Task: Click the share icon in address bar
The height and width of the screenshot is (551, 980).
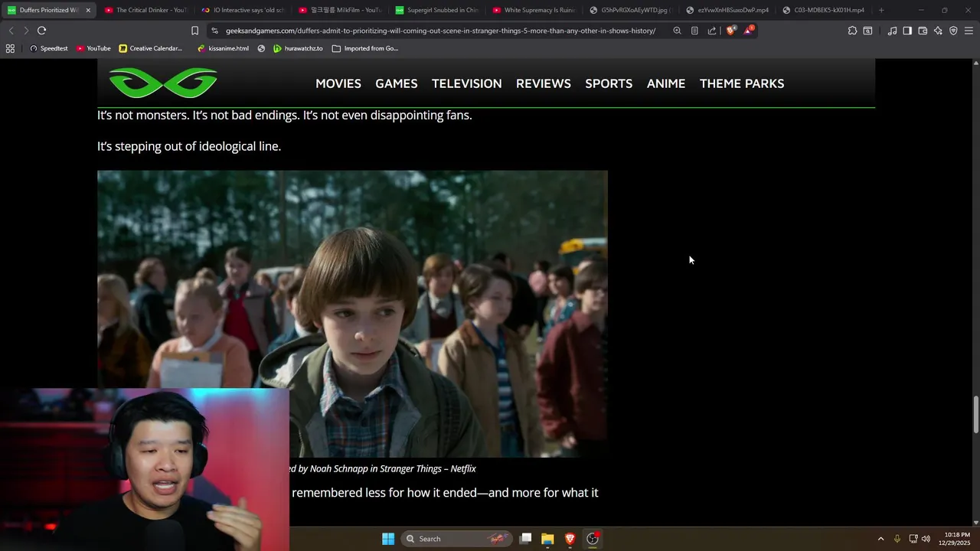Action: point(712,31)
